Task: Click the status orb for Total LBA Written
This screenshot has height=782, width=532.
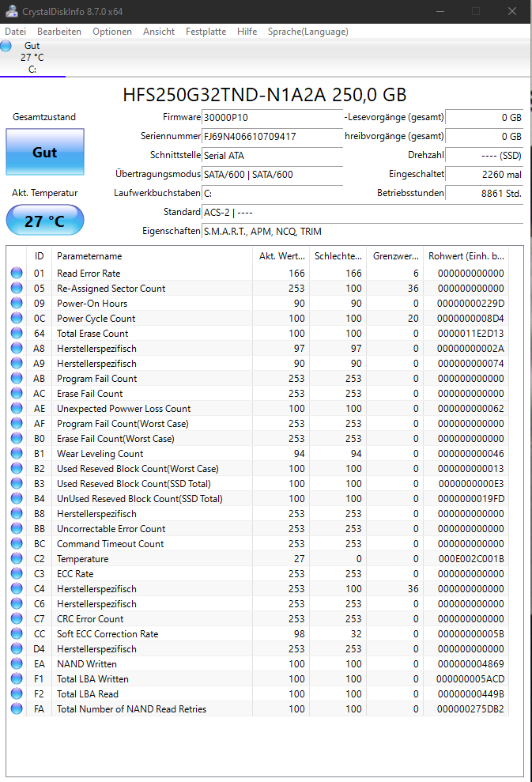Action: (x=17, y=678)
